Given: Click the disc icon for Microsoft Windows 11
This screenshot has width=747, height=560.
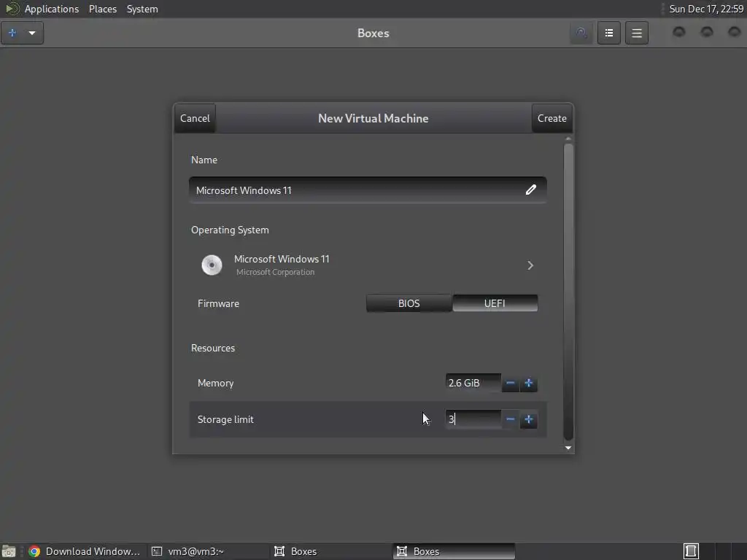Looking at the screenshot, I should 212,265.
